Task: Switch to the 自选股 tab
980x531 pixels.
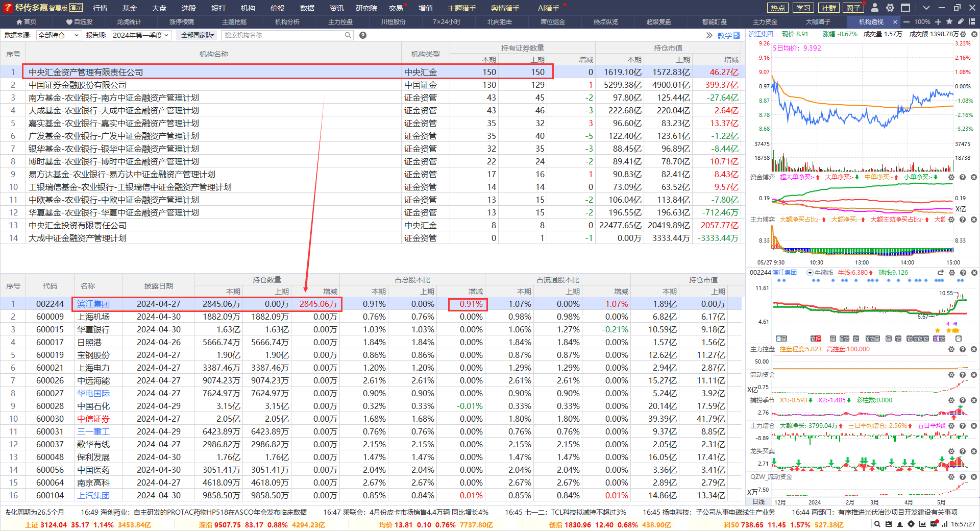Action: tap(80, 22)
